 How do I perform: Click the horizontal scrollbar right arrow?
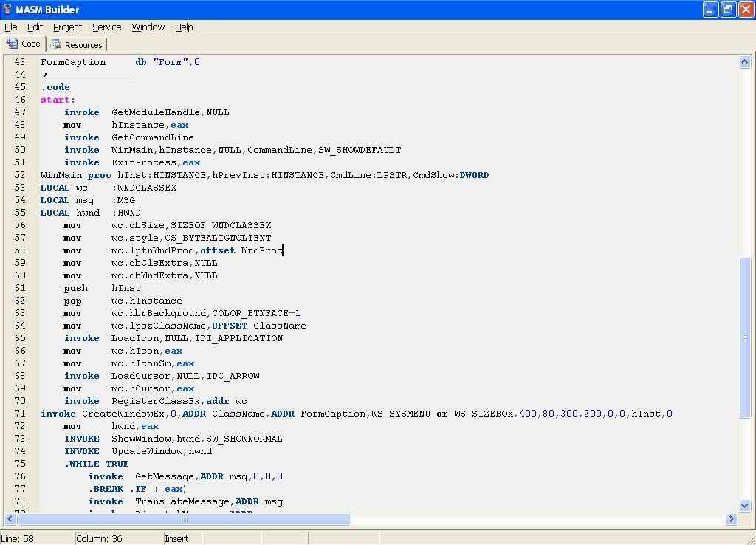[732, 519]
